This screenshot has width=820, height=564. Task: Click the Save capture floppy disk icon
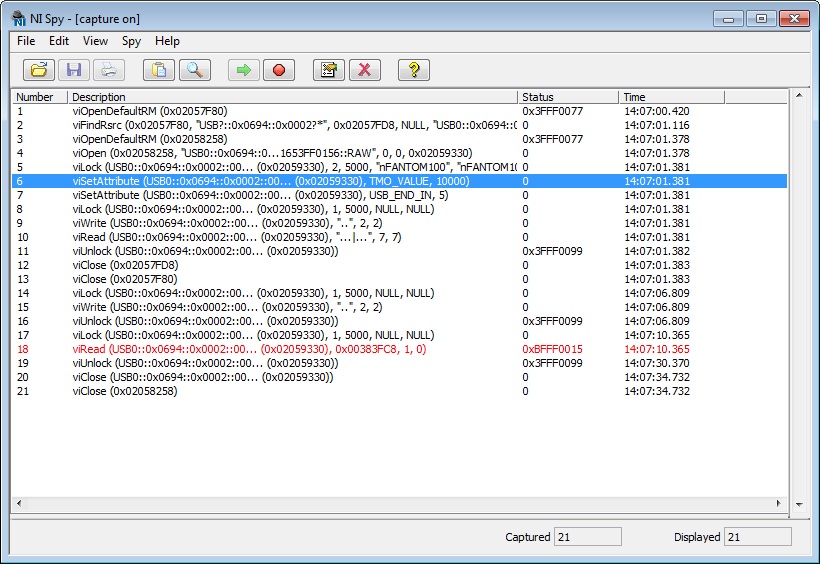73,70
